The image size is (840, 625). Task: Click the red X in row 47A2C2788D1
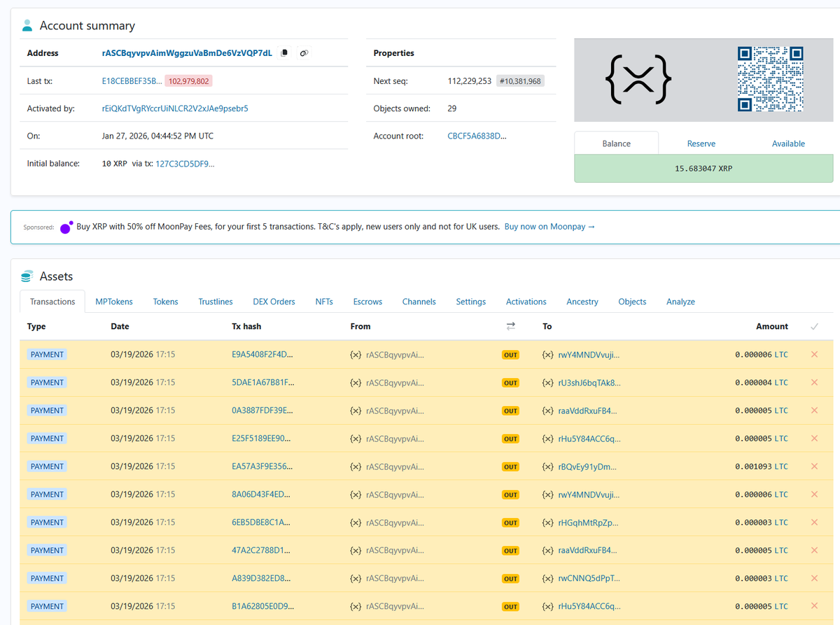(814, 551)
